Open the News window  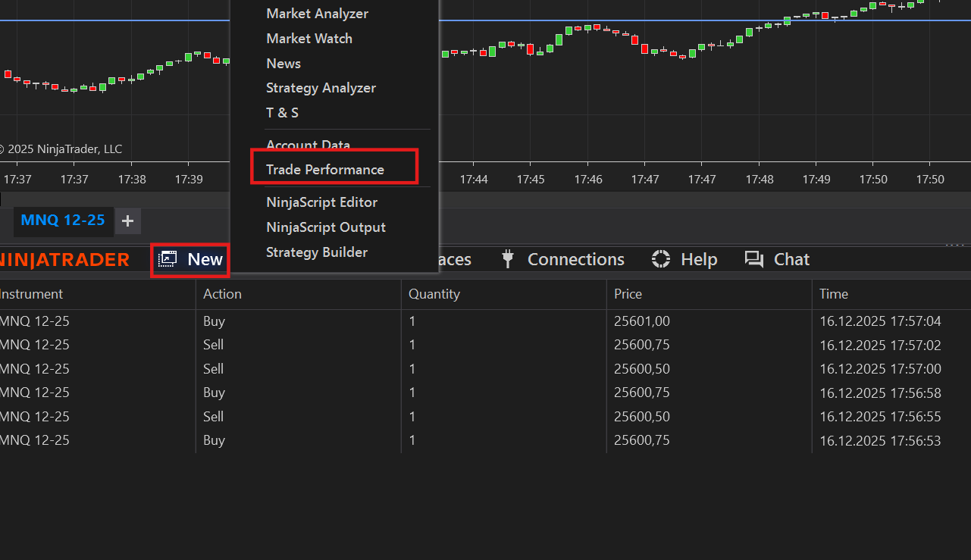(x=283, y=63)
